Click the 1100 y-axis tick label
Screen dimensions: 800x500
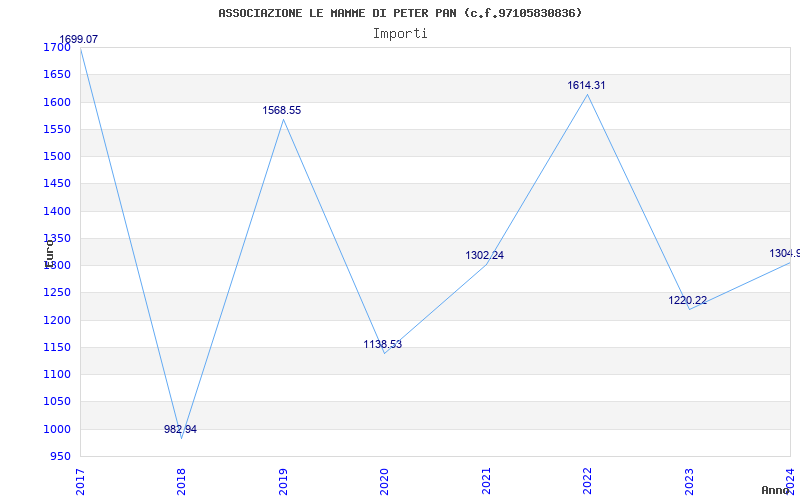(x=57, y=374)
